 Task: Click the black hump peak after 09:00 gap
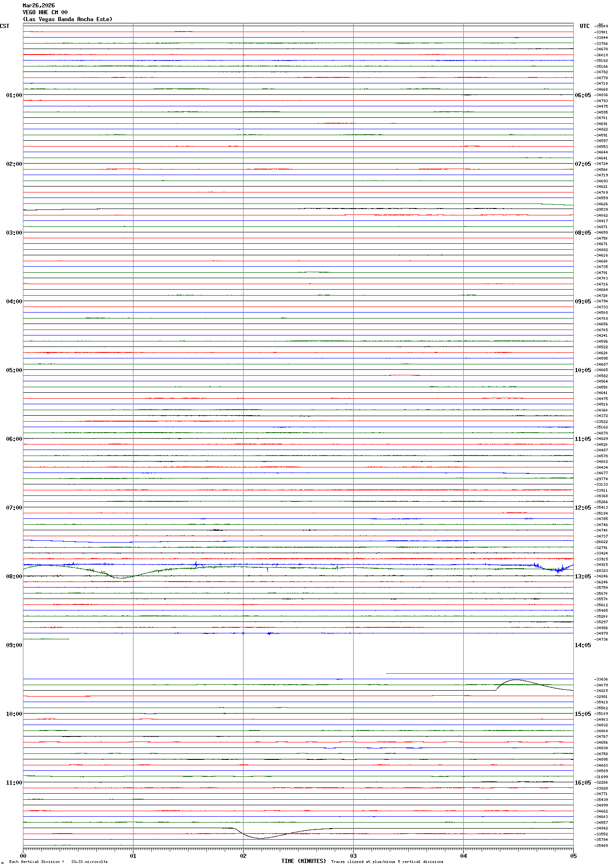[516, 680]
